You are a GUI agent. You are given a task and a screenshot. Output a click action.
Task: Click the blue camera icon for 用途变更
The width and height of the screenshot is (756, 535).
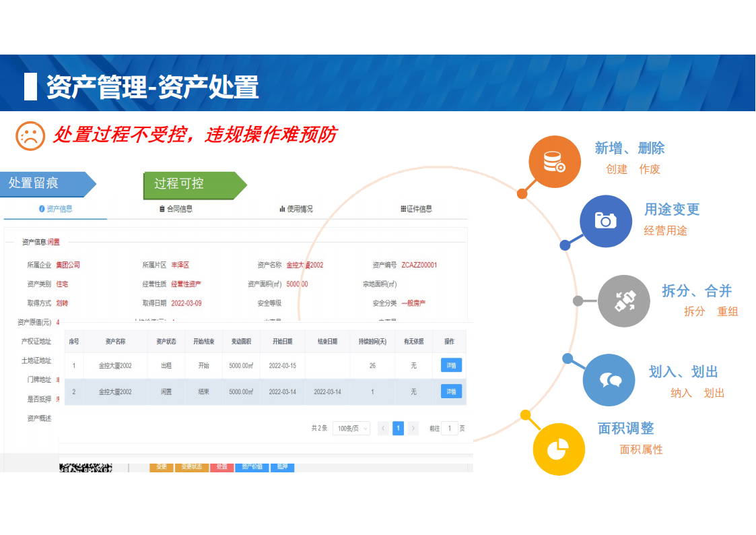[605, 221]
